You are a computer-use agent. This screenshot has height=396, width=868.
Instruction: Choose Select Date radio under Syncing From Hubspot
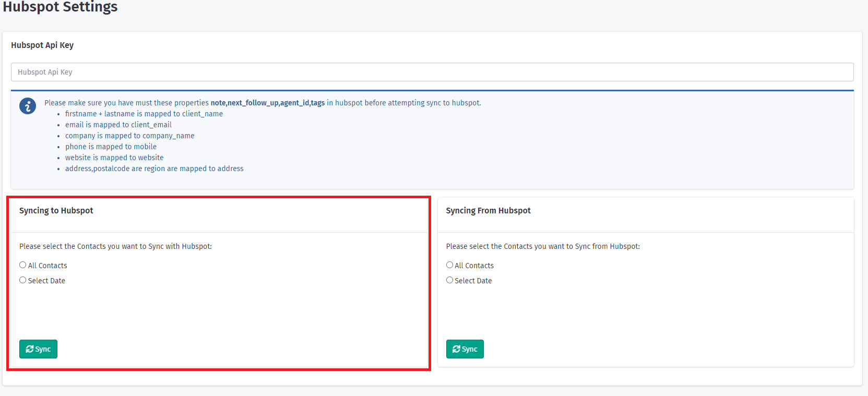pyautogui.click(x=449, y=280)
